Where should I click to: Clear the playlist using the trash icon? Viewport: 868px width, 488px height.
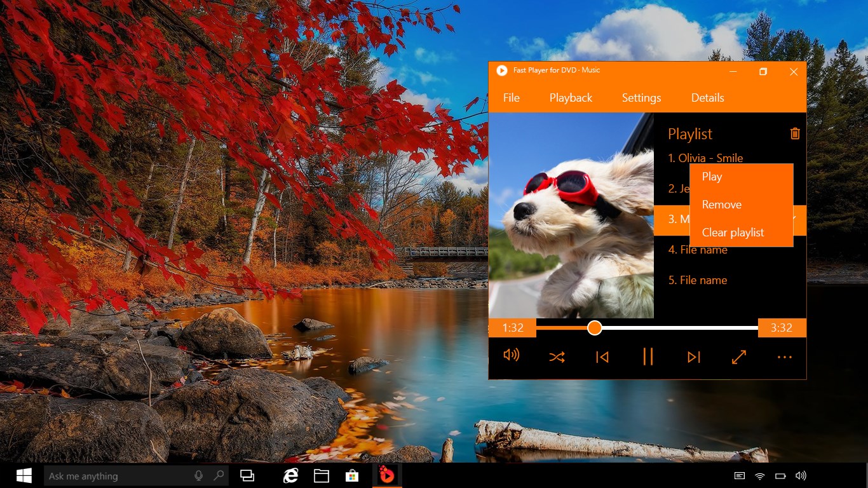tap(794, 133)
